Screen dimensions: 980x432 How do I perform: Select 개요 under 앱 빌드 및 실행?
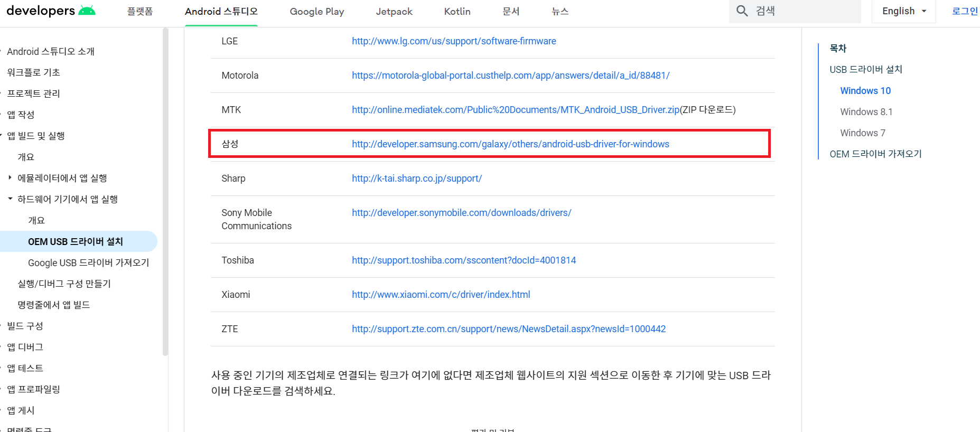click(26, 157)
